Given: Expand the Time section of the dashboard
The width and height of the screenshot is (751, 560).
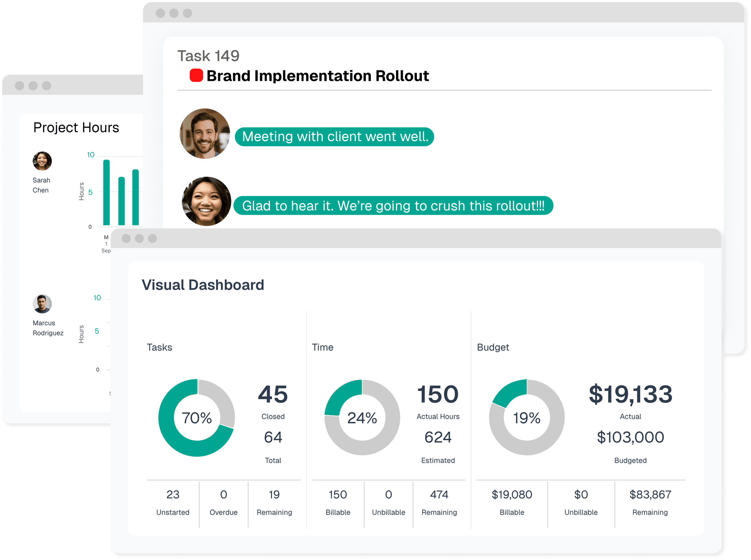Looking at the screenshot, I should click(x=323, y=347).
